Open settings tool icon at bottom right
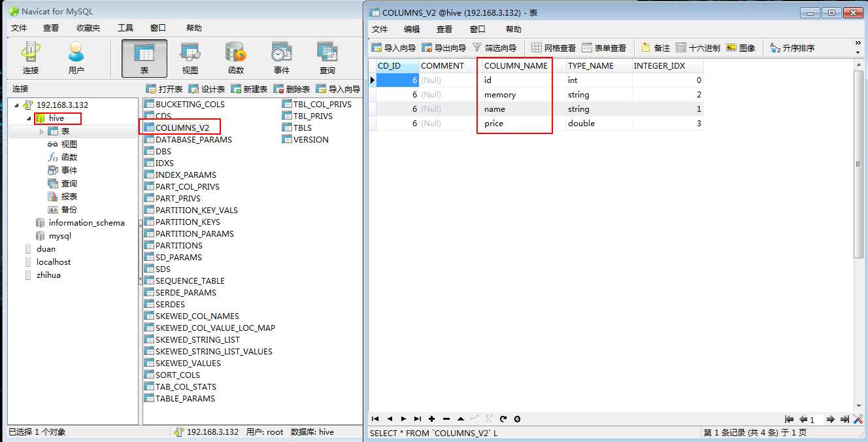868x442 pixels. point(858,419)
